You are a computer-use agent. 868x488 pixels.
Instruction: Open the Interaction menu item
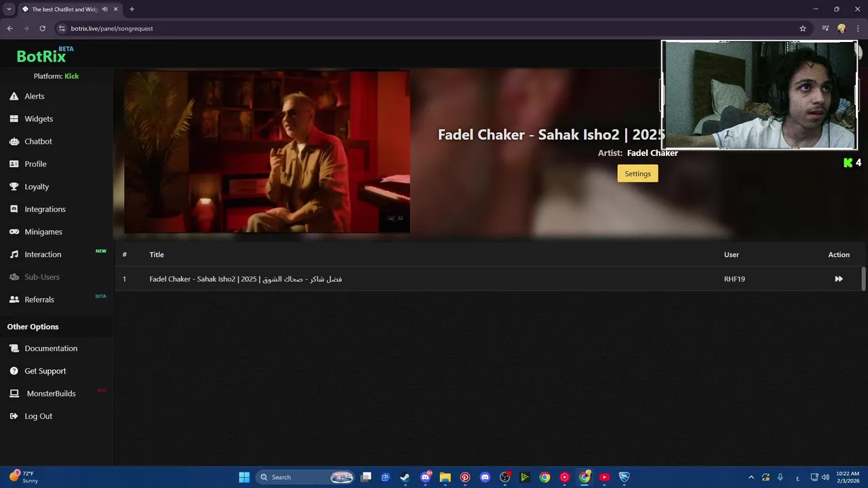coord(43,254)
